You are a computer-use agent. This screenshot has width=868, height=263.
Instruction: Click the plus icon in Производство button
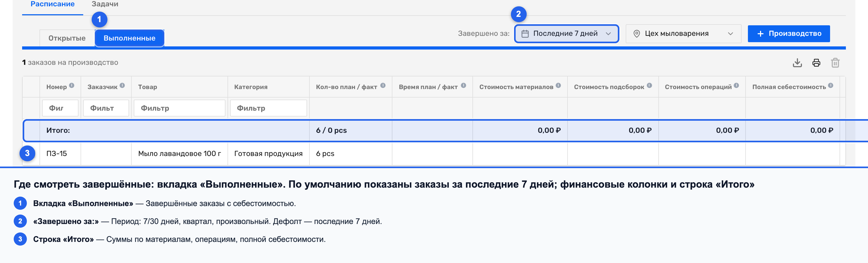(760, 34)
